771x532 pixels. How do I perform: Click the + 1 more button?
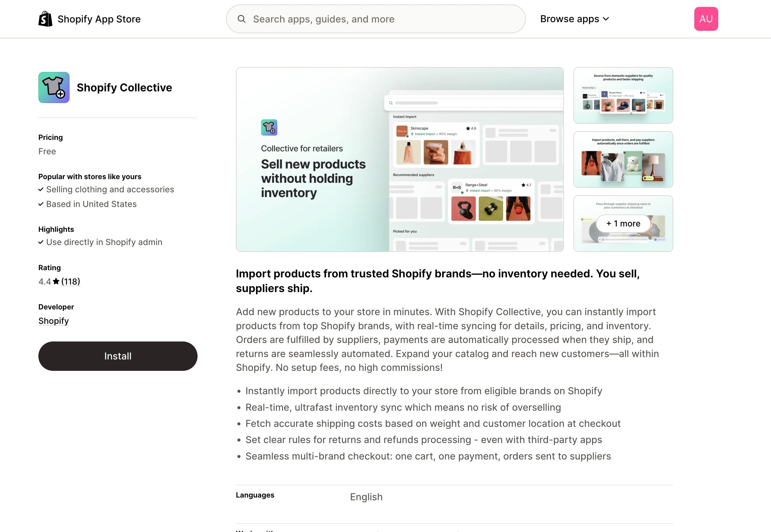click(623, 223)
